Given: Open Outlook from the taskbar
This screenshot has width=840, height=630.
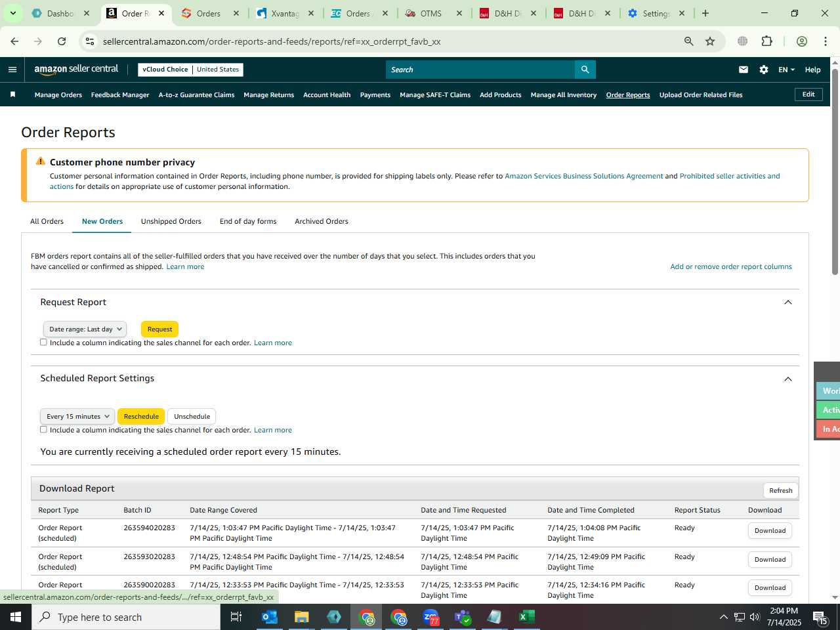Looking at the screenshot, I should pos(269,617).
